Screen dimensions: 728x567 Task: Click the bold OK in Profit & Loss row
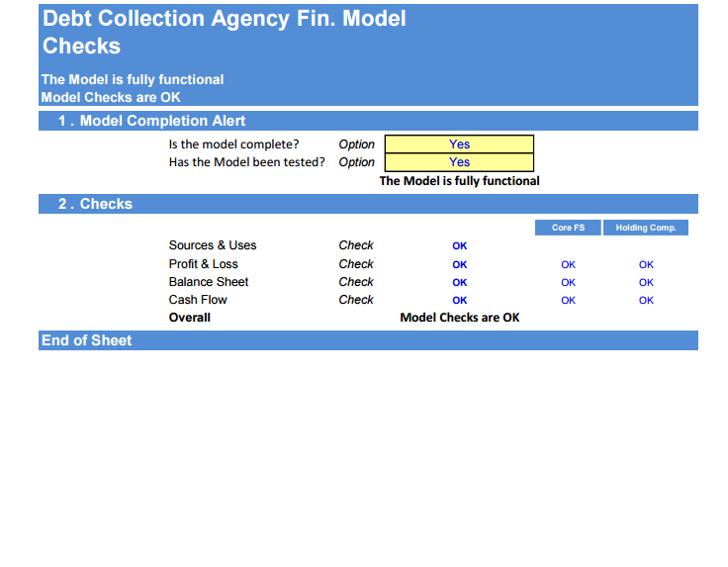tap(460, 264)
